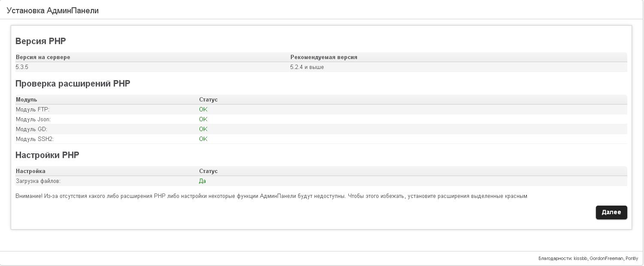Click the Далее button
The width and height of the screenshot is (644, 266).
point(611,212)
